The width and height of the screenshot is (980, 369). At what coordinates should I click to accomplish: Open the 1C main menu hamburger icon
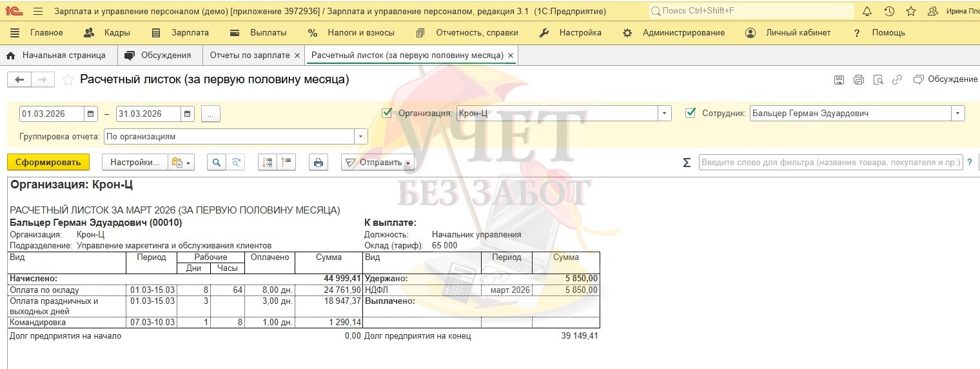point(37,11)
